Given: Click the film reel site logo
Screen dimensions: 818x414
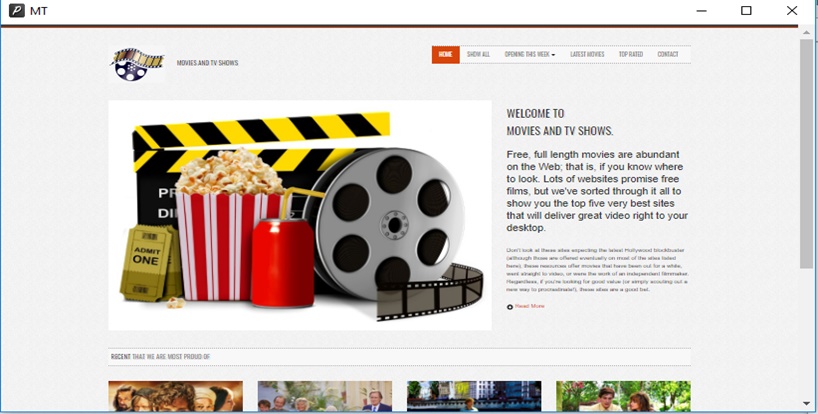Looking at the screenshot, I should point(136,63).
